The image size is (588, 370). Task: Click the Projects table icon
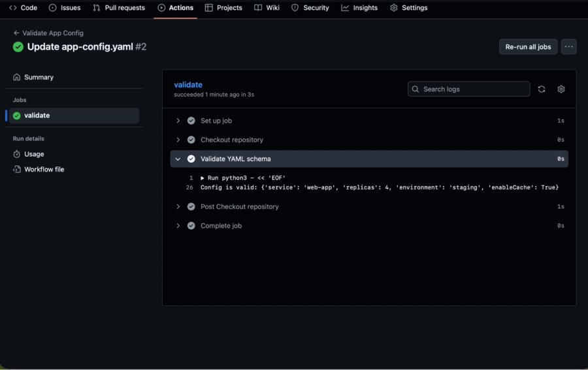tap(209, 7)
